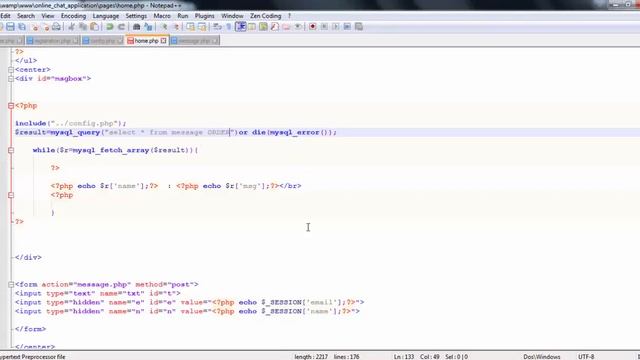Switch to the registration.php tab

coord(53,41)
